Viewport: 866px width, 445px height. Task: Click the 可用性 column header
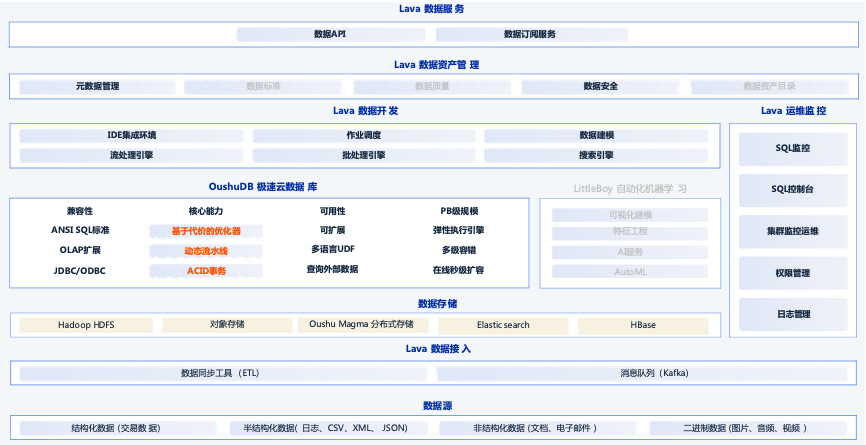tap(332, 211)
